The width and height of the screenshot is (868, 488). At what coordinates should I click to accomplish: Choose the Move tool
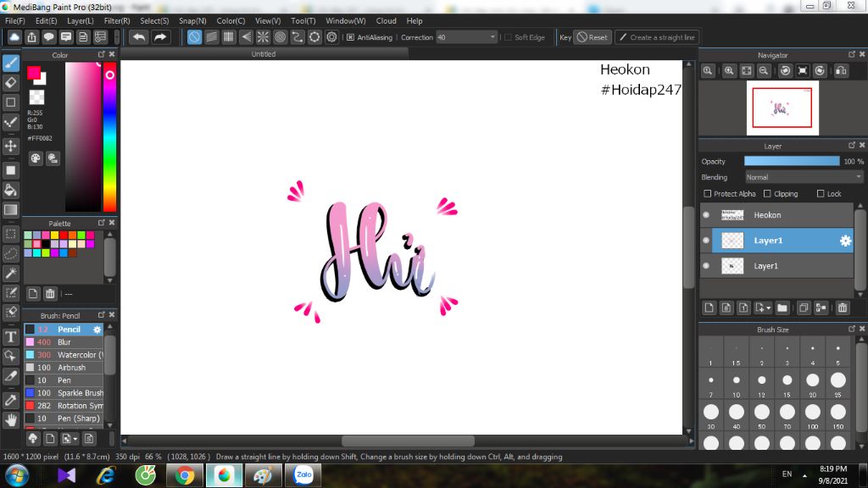click(x=10, y=146)
